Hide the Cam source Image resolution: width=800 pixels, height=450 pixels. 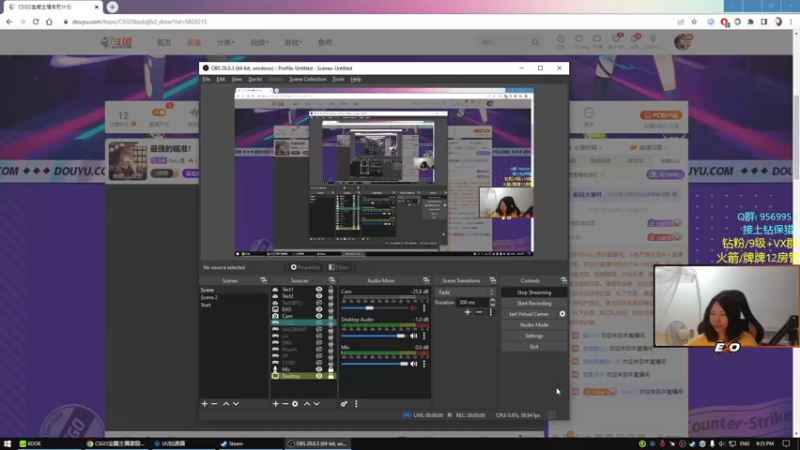pyautogui.click(x=319, y=316)
